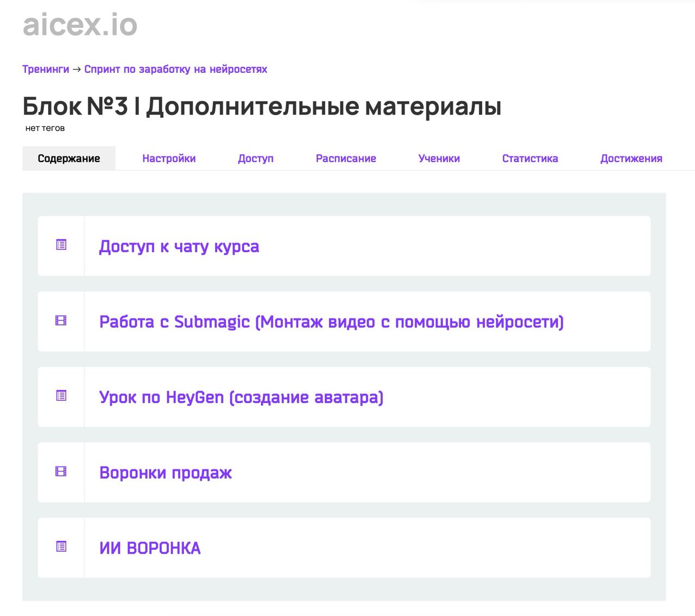695x616 pixels.
Task: Open the Расписание tab
Action: [346, 159]
